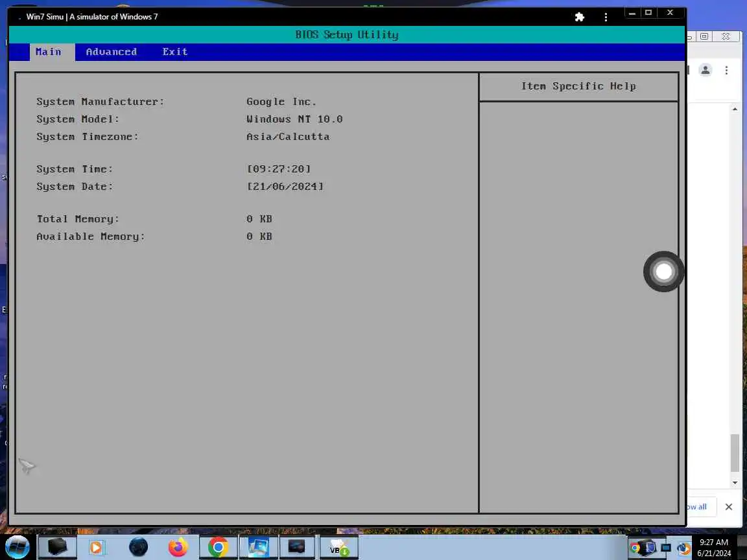The image size is (747, 560).
Task: Select the Main tab in BIOS
Action: [x=52, y=52]
